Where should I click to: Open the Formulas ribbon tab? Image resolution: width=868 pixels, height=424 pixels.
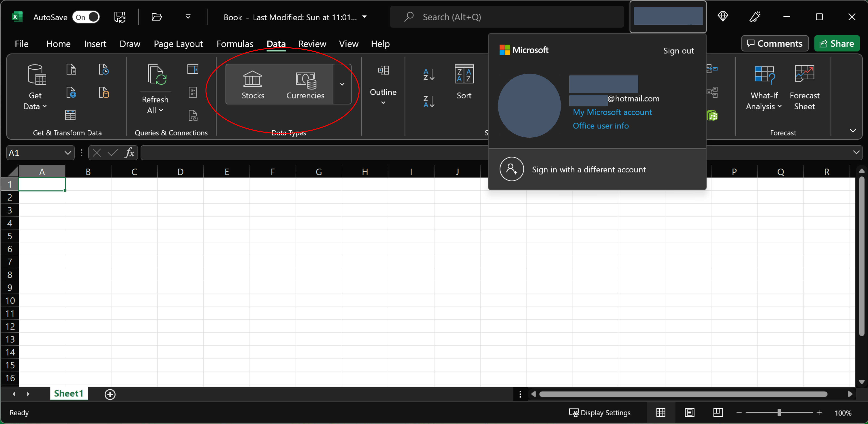234,44
